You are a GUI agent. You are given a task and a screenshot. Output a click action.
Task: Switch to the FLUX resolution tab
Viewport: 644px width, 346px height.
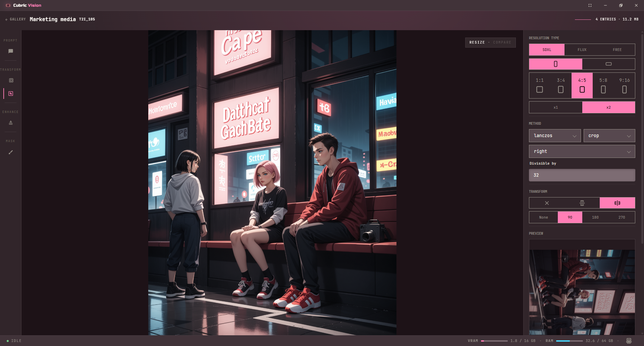point(582,50)
